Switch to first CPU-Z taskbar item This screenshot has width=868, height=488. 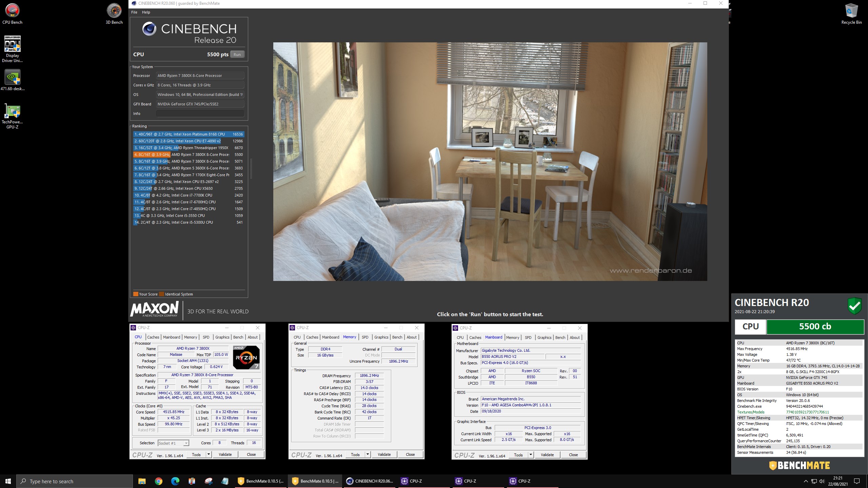[424, 481]
